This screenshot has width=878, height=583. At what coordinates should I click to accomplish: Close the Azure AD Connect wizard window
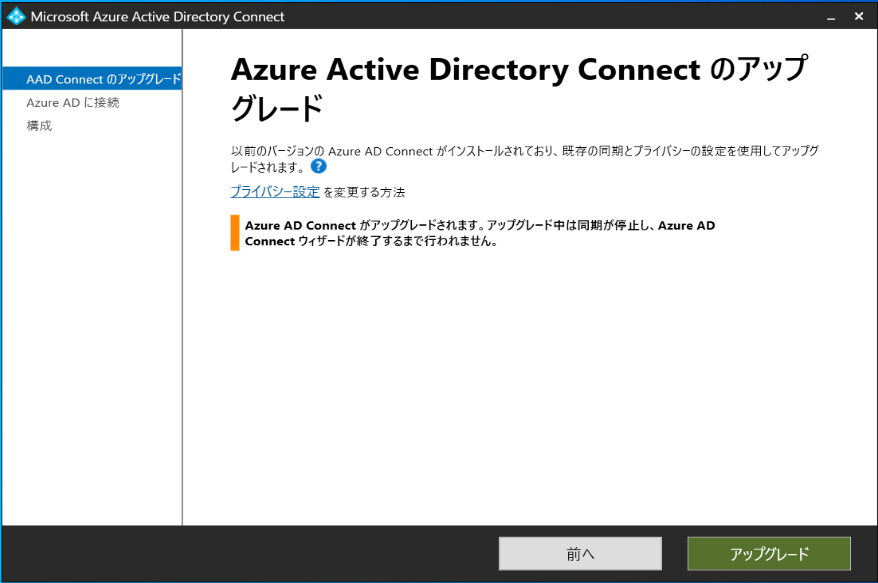pos(859,17)
